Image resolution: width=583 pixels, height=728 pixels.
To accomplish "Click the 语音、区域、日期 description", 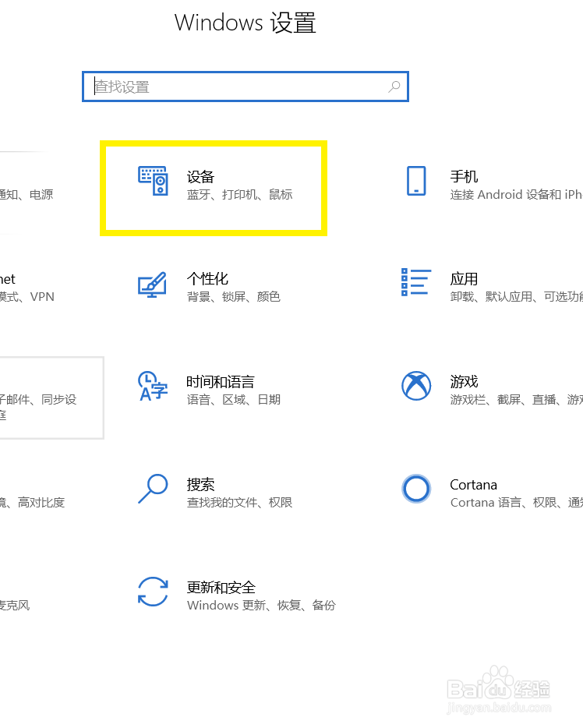I will [234, 400].
